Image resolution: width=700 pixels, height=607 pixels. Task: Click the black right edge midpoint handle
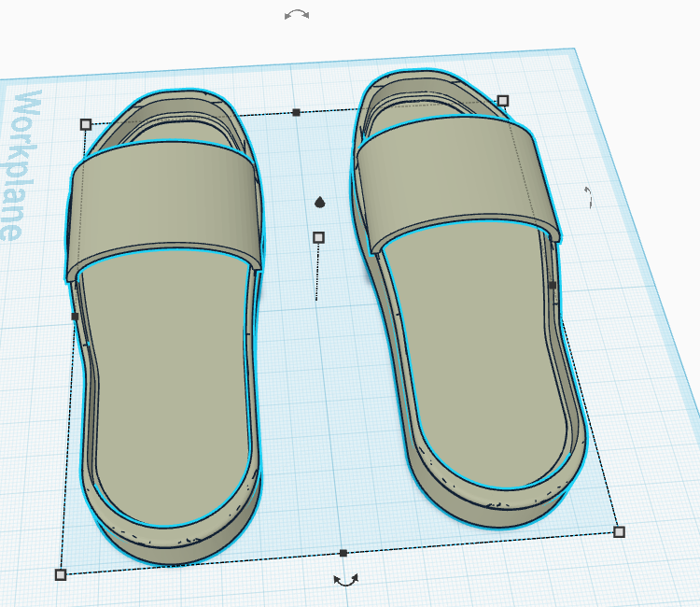point(553,285)
